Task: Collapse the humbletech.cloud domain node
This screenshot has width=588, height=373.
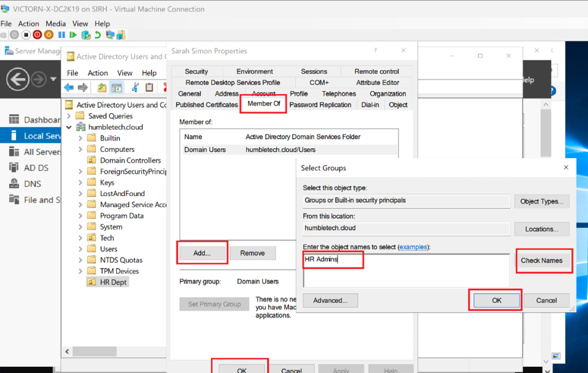Action: pos(69,127)
